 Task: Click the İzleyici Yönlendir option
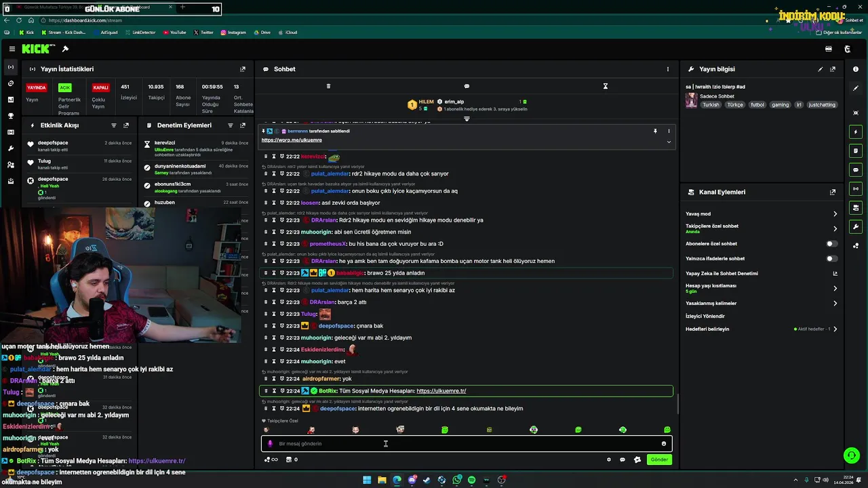(705, 316)
